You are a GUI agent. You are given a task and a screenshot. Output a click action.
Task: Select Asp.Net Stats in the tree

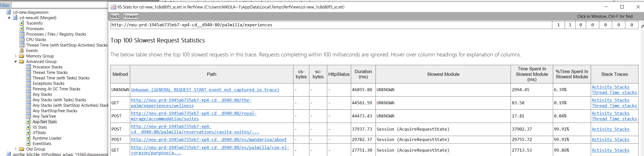(x=44, y=122)
